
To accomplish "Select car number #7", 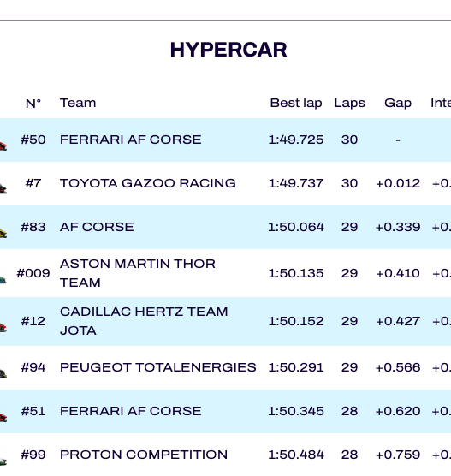I will pyautogui.click(x=33, y=183).
